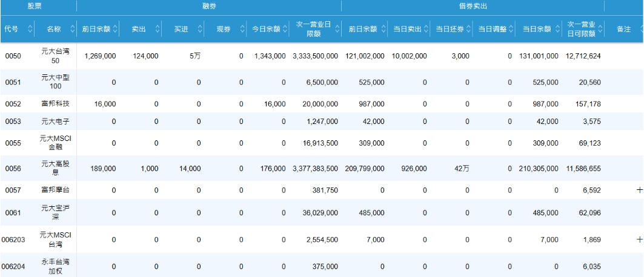Click stock name 富邦摩台

coord(56,190)
